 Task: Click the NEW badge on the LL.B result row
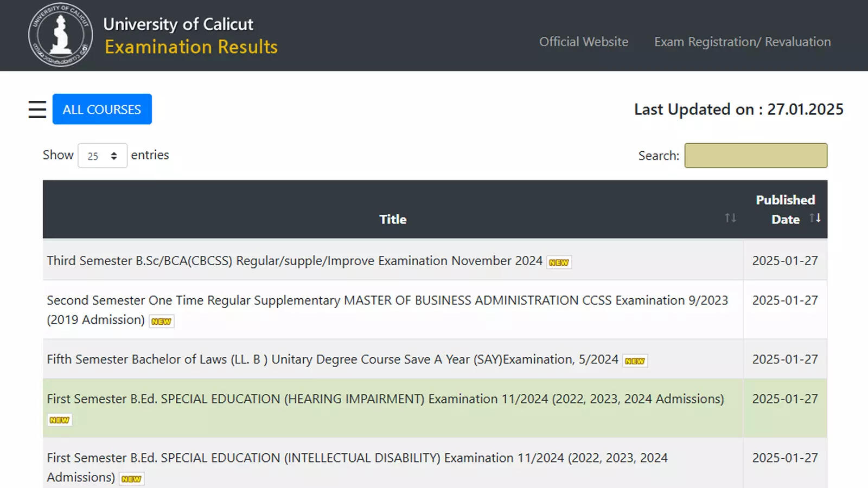[x=635, y=361]
